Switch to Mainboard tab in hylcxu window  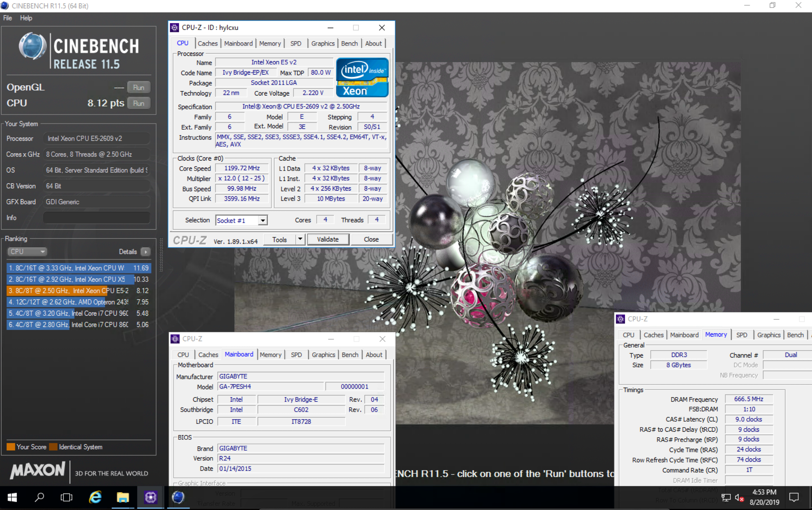pyautogui.click(x=238, y=44)
